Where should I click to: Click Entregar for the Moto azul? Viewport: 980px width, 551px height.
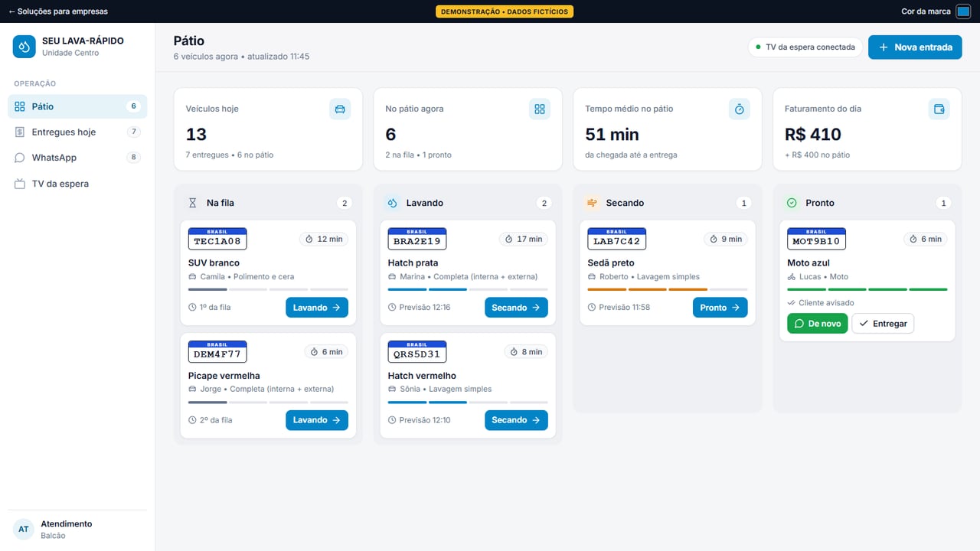click(883, 324)
